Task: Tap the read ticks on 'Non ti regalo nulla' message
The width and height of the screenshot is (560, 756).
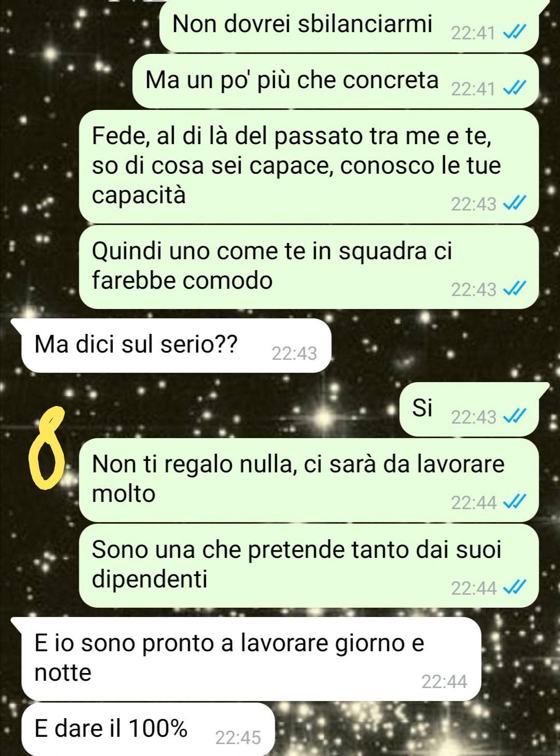Action: 515,502
